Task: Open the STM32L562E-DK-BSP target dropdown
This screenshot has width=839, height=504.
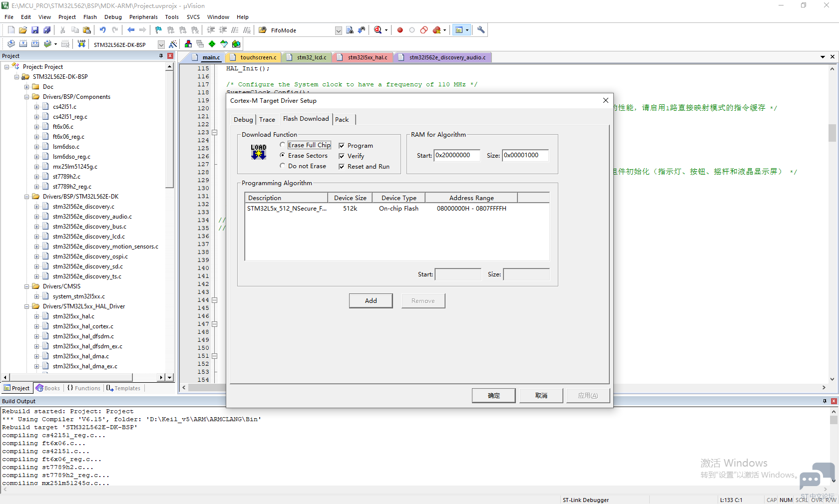Action: (x=161, y=44)
